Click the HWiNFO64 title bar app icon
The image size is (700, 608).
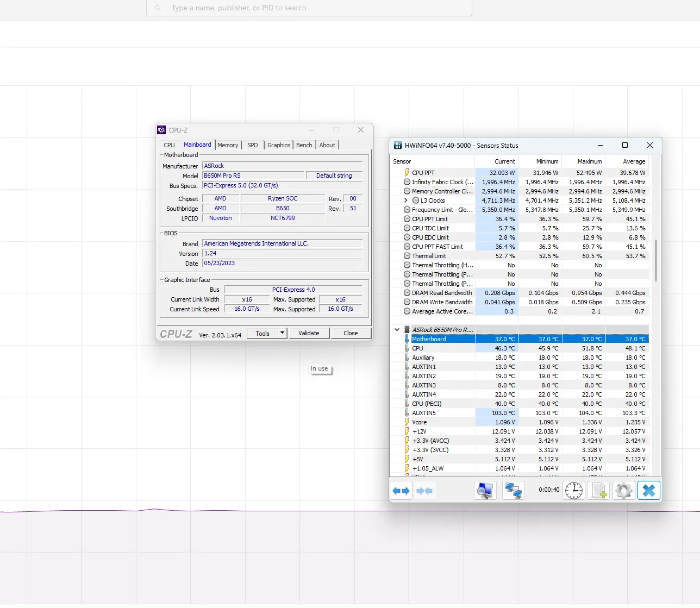[398, 145]
